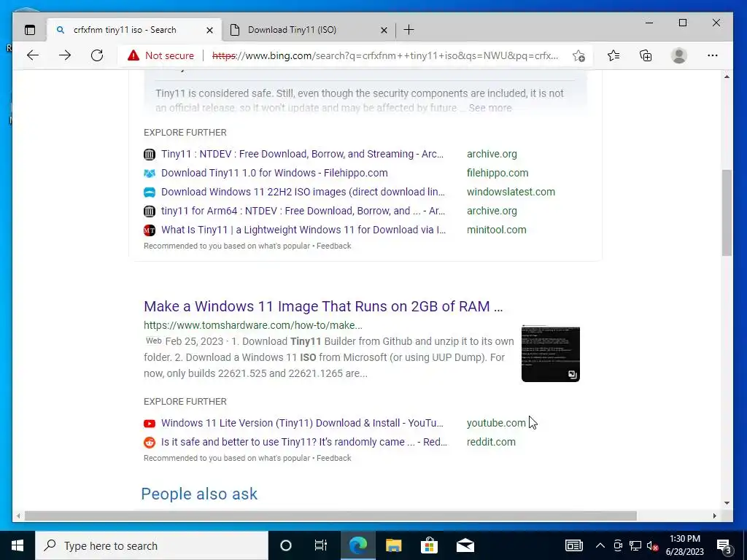The image size is (747, 560).
Task: Open the vertical tabs icon in Edge
Action: pyautogui.click(x=30, y=29)
